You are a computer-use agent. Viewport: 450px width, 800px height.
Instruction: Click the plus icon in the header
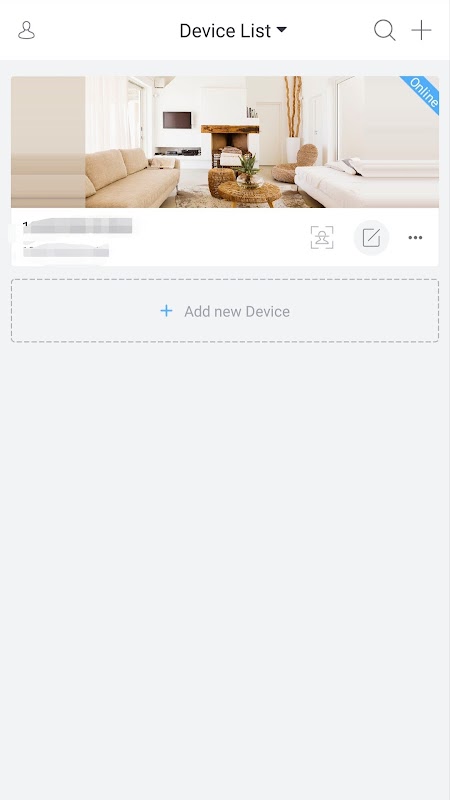tap(421, 30)
